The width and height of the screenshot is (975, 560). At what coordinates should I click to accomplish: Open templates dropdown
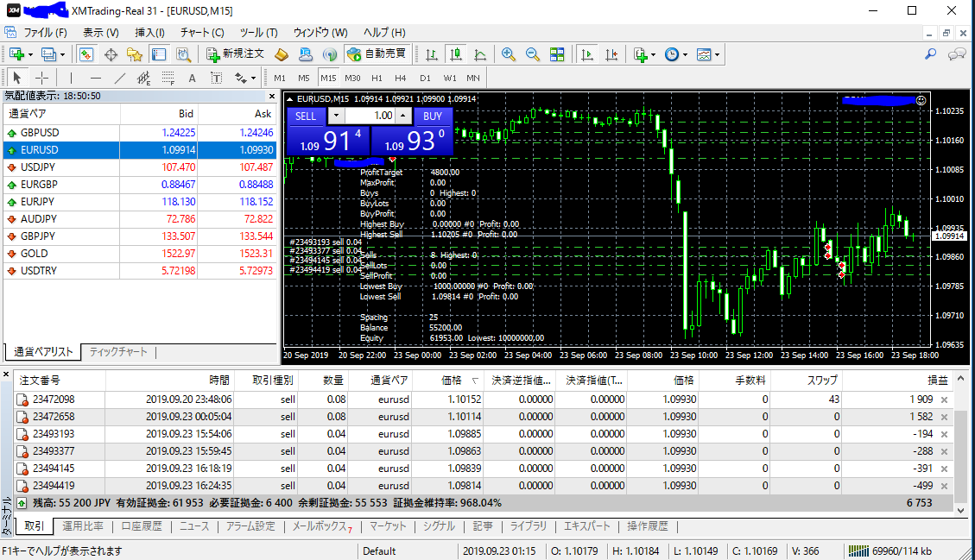(x=707, y=54)
